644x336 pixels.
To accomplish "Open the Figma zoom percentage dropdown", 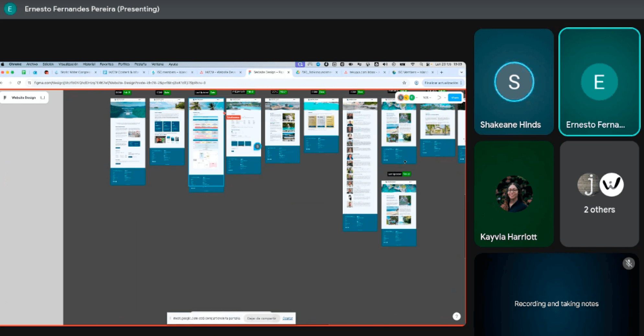I will (427, 98).
